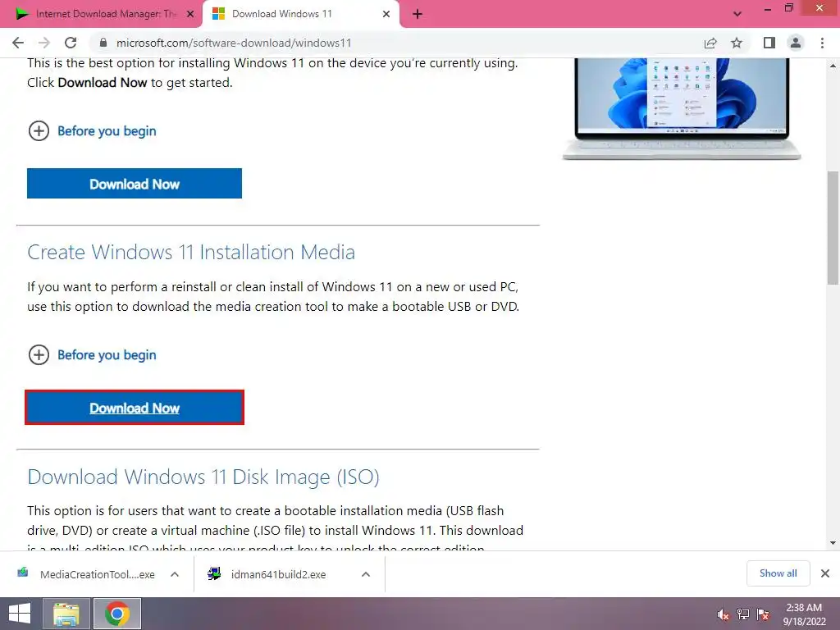Viewport: 840px width, 630px height.
Task: Expand options for MediaCreationTool download
Action: point(175,574)
